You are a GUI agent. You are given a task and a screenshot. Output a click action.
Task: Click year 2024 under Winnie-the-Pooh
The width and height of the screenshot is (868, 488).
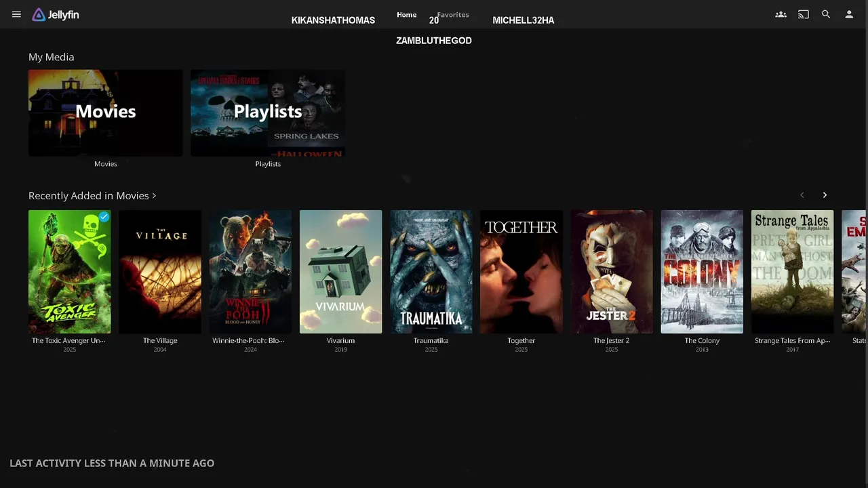(x=250, y=350)
